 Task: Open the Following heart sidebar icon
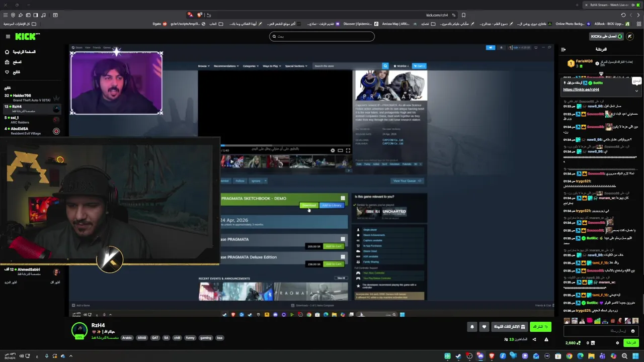point(7,72)
